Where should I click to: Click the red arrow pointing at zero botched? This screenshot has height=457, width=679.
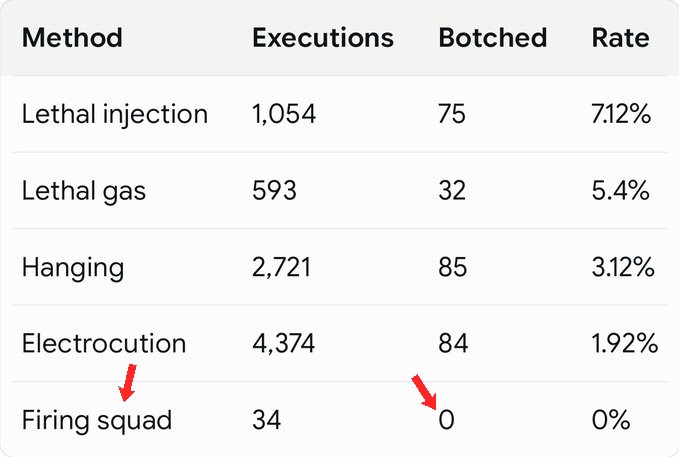coord(424,392)
